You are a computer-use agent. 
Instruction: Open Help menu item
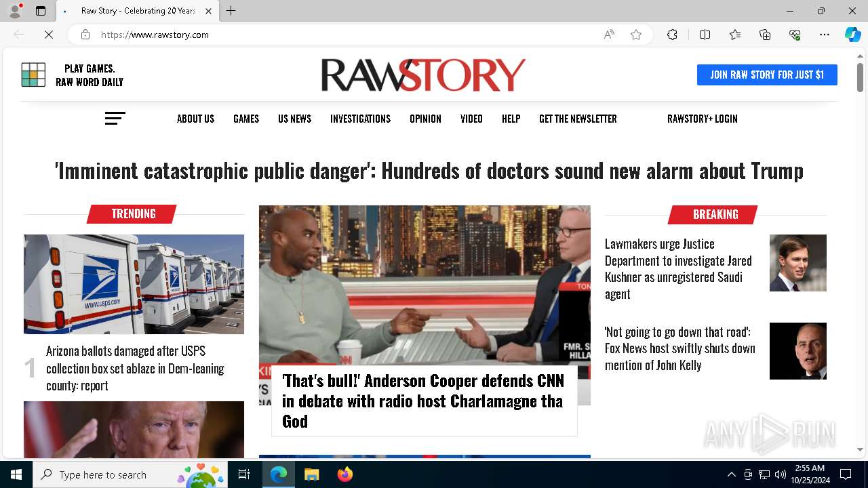511,119
